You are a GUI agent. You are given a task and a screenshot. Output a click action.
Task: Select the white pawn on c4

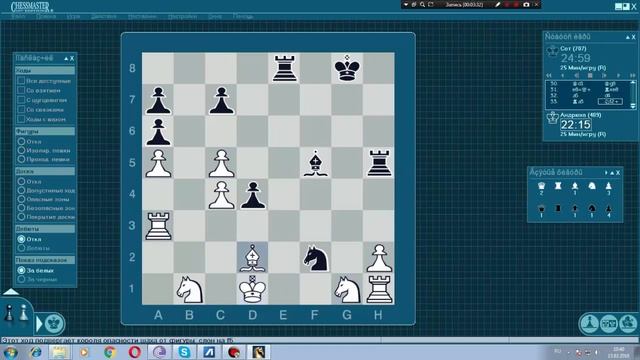[x=221, y=195]
